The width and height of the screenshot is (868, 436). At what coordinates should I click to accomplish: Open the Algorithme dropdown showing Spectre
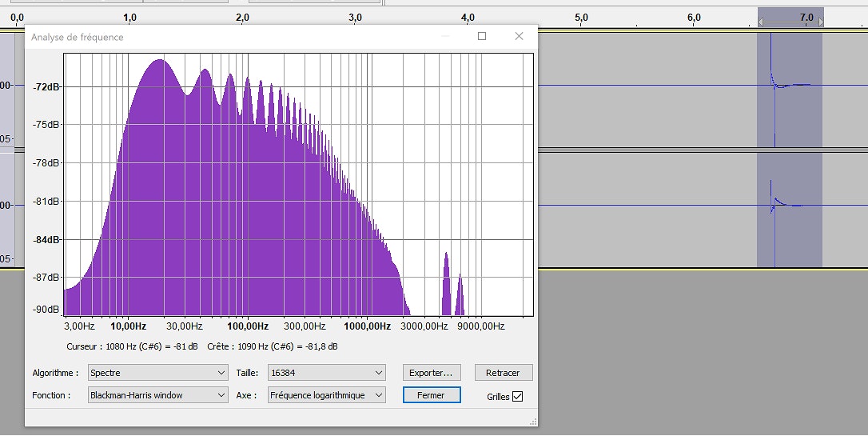[157, 373]
